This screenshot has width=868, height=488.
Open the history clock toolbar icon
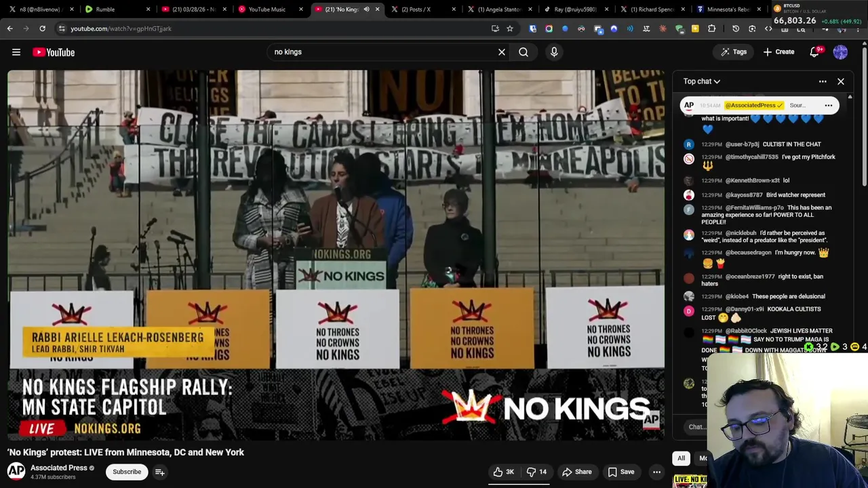[736, 28]
